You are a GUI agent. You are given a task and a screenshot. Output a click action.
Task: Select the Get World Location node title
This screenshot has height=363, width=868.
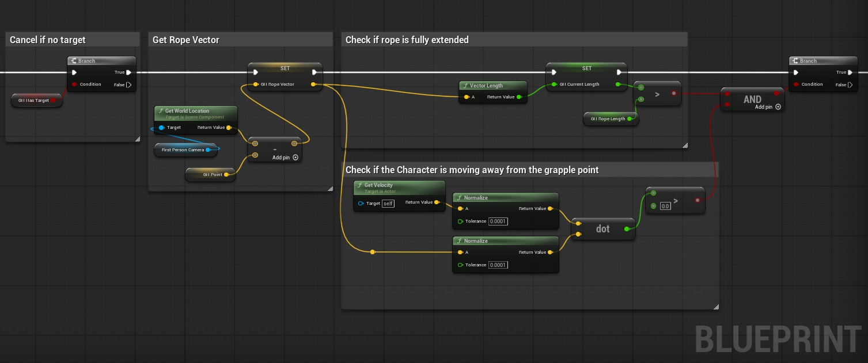pyautogui.click(x=187, y=111)
